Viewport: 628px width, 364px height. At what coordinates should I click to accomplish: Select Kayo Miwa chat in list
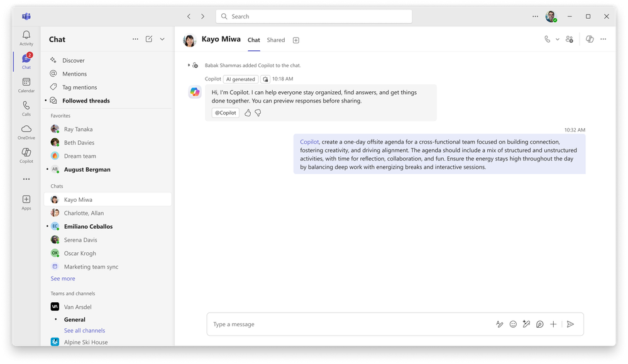pos(107,199)
